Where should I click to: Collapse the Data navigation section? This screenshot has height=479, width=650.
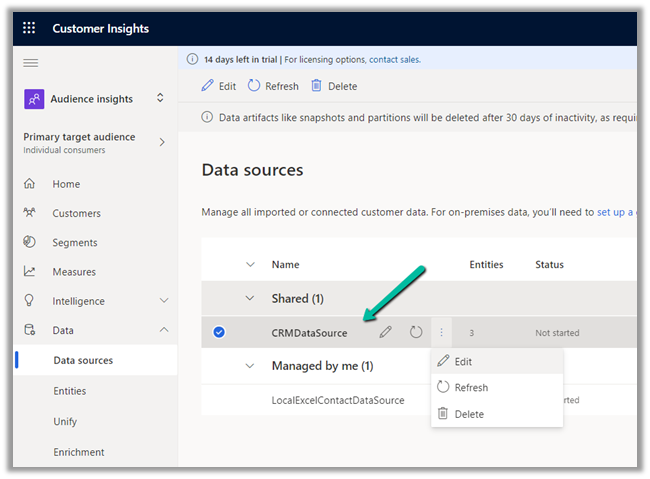(164, 330)
